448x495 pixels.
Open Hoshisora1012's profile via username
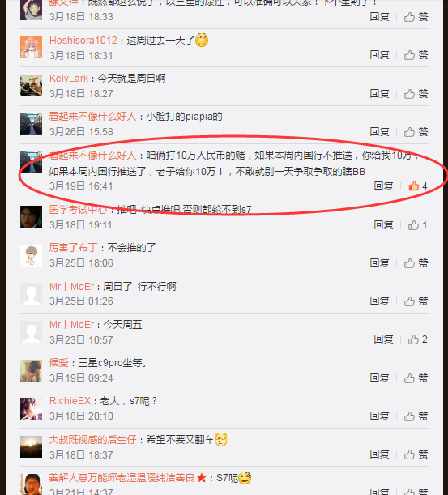[x=83, y=41]
